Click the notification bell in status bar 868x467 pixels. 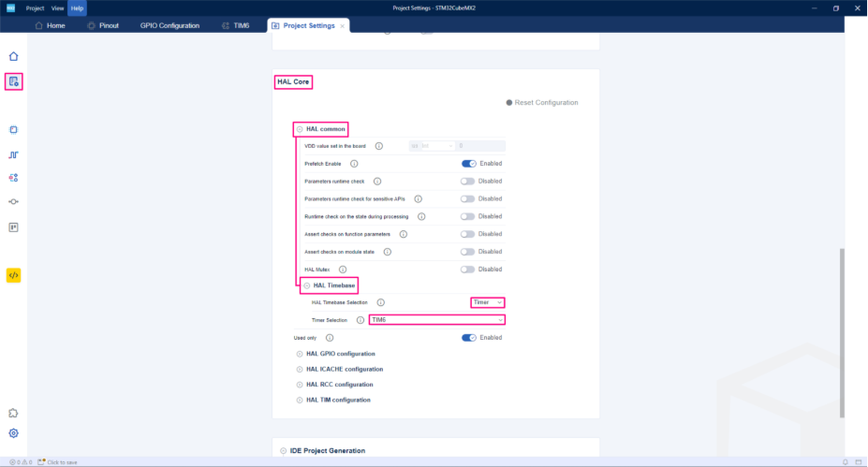tap(846, 462)
